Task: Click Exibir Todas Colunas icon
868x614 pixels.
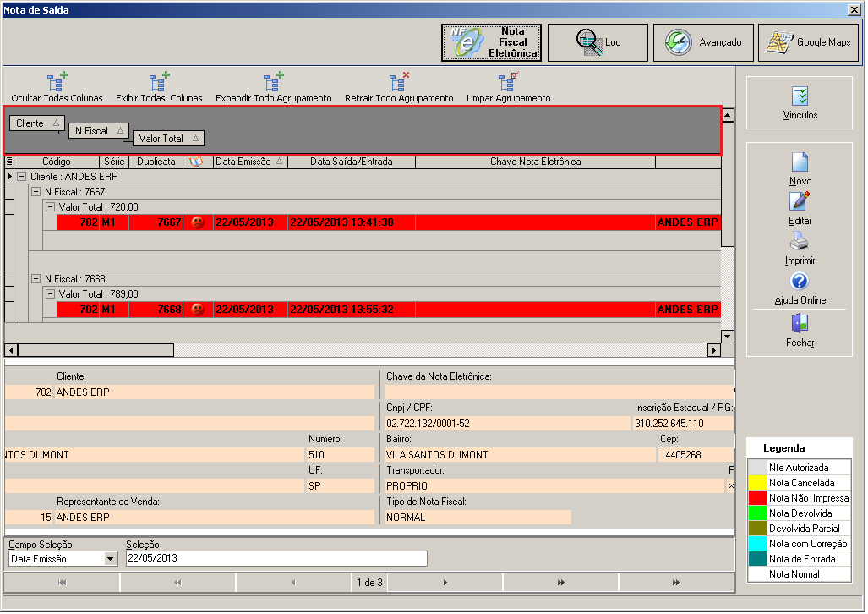Action: [159, 81]
